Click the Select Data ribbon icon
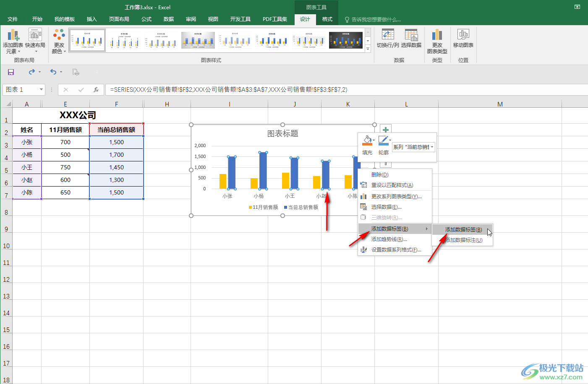 pos(411,38)
